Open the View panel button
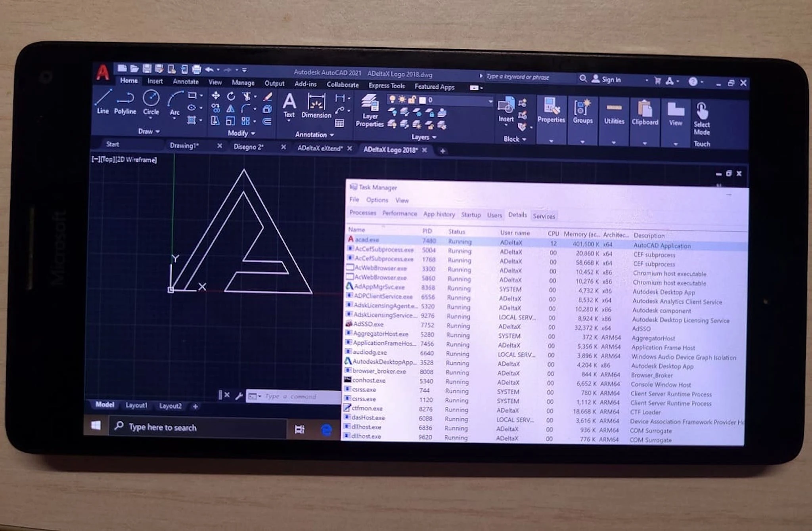 tap(676, 123)
